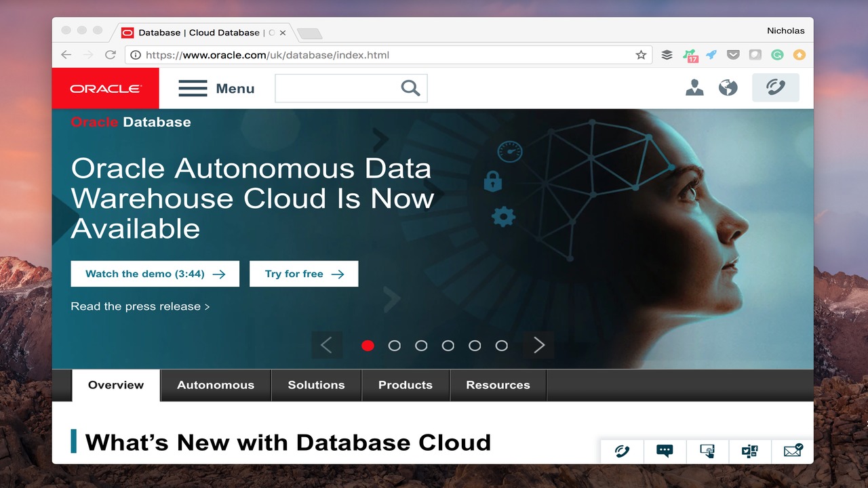Click the green extension with 17 badge
Image resolution: width=868 pixels, height=488 pixels.
coord(690,56)
